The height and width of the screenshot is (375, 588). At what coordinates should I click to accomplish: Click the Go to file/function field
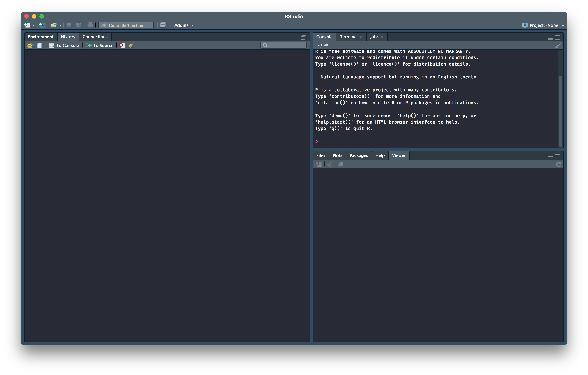coord(126,25)
